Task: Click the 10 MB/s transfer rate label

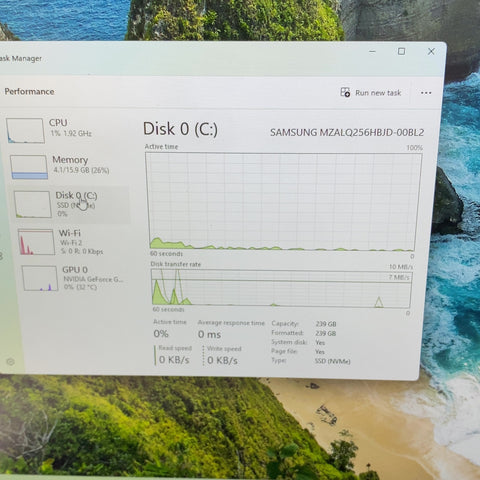Action: pos(401,267)
